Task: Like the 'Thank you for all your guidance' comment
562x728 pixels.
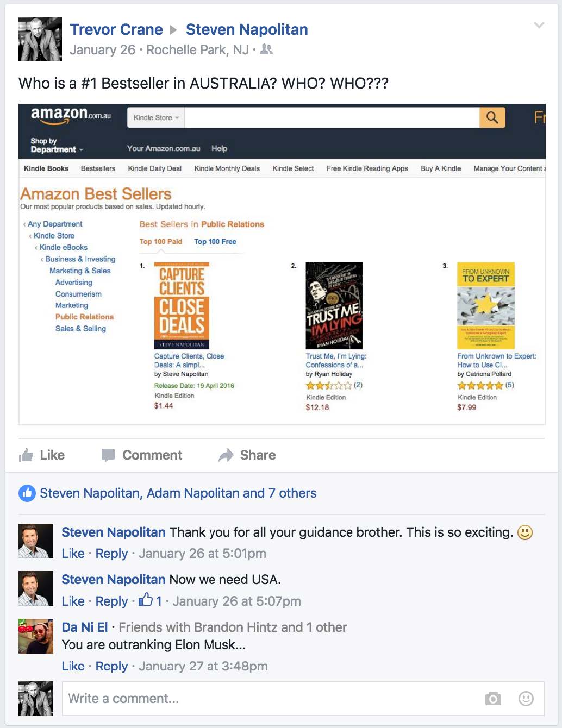Action: click(73, 554)
